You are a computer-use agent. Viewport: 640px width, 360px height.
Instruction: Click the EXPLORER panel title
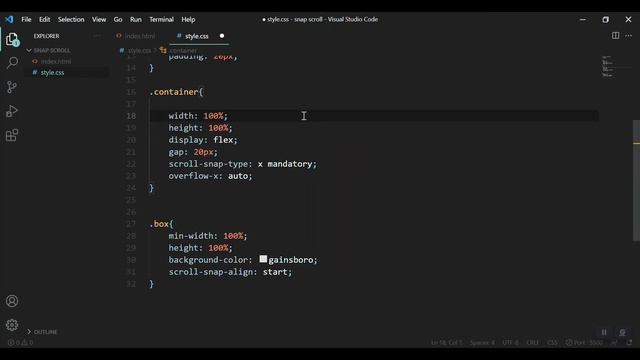[46, 36]
